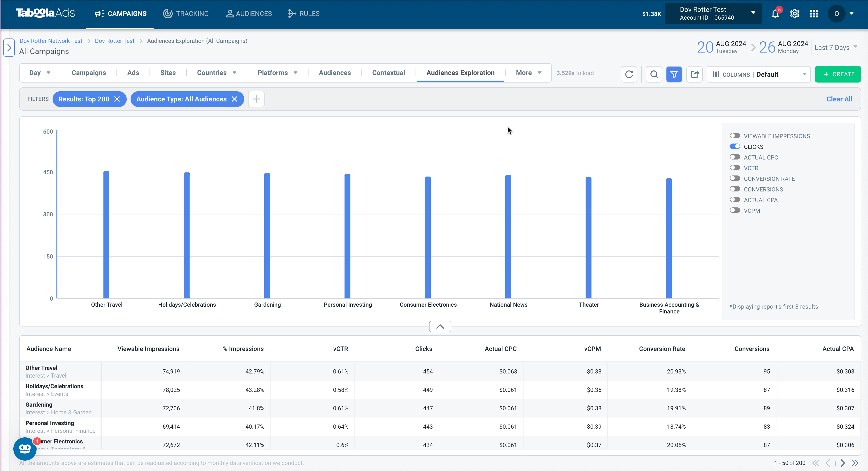868x471 pixels.
Task: Enable the Viewable Impressions chart toggle
Action: (x=735, y=136)
